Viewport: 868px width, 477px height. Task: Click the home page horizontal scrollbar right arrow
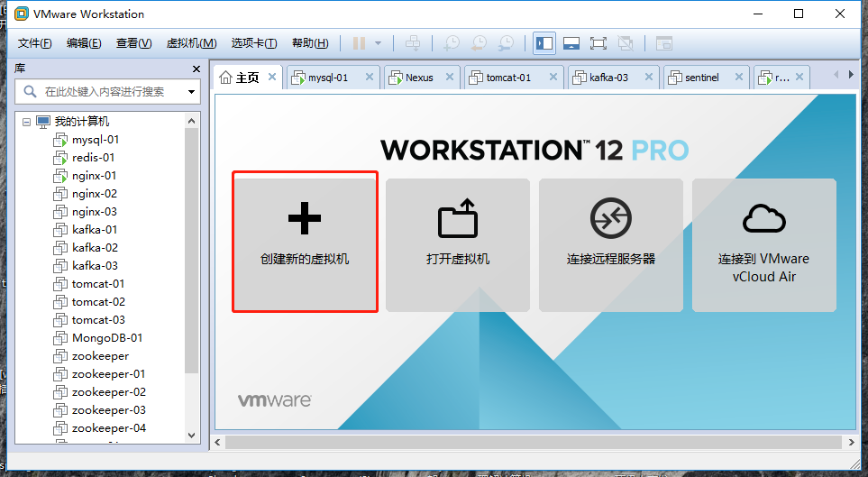[851, 442]
